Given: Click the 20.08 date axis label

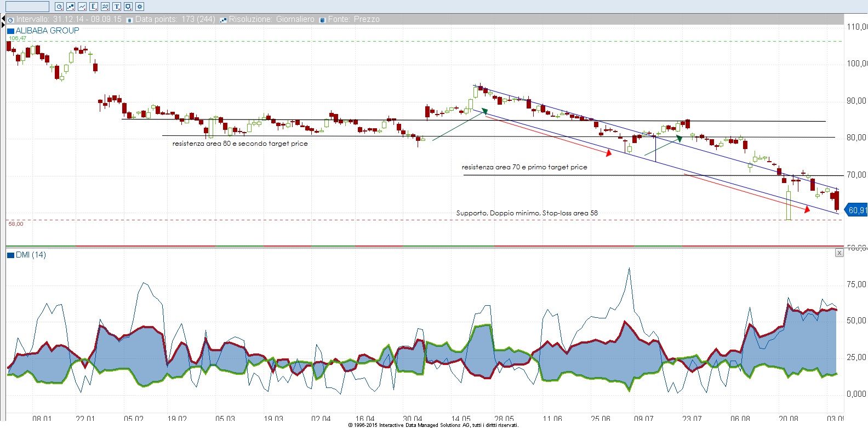Looking at the screenshot, I should (x=789, y=419).
